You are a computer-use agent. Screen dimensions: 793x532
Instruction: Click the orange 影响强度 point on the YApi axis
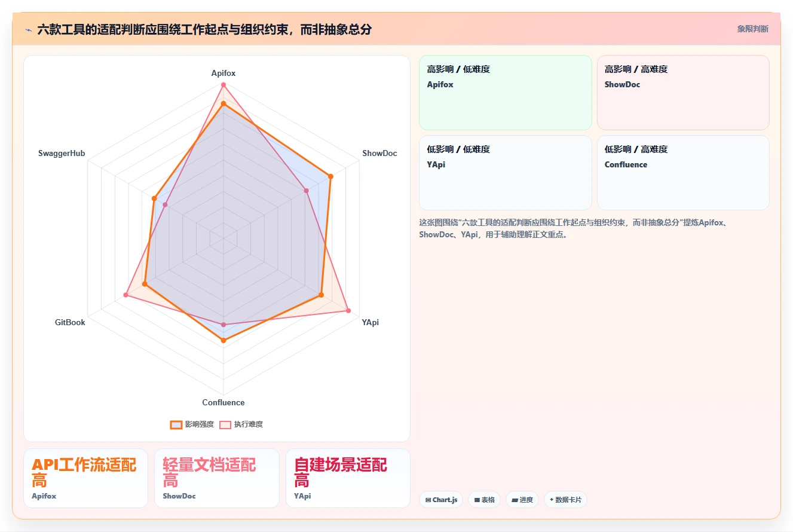(321, 295)
